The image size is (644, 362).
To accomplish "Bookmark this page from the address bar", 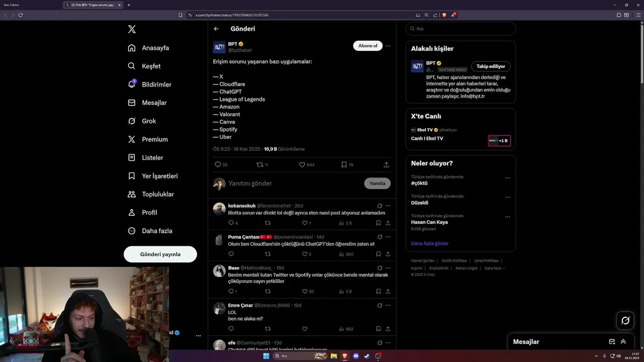I will (x=181, y=15).
